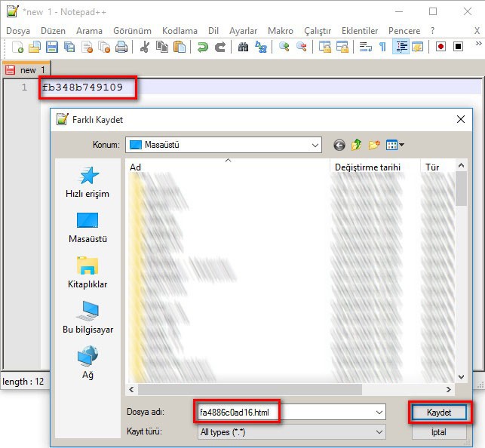Screen dimensions: 485x448
Task: Open the Makro menu
Action: click(281, 31)
